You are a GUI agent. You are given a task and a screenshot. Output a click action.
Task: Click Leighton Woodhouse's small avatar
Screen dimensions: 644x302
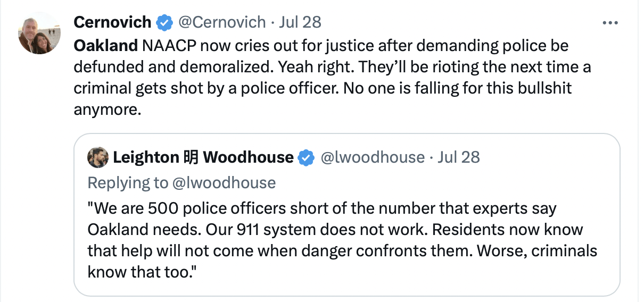(x=98, y=157)
